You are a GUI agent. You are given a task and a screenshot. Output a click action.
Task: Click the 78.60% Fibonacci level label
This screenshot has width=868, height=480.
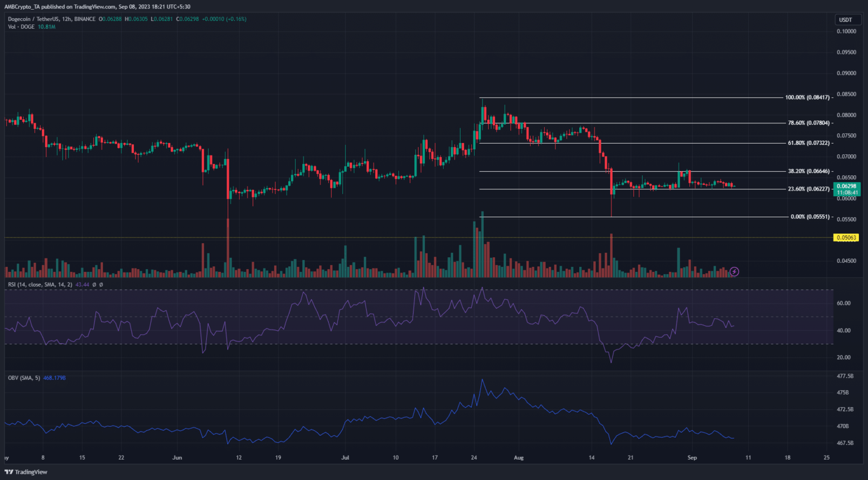pyautogui.click(x=808, y=123)
